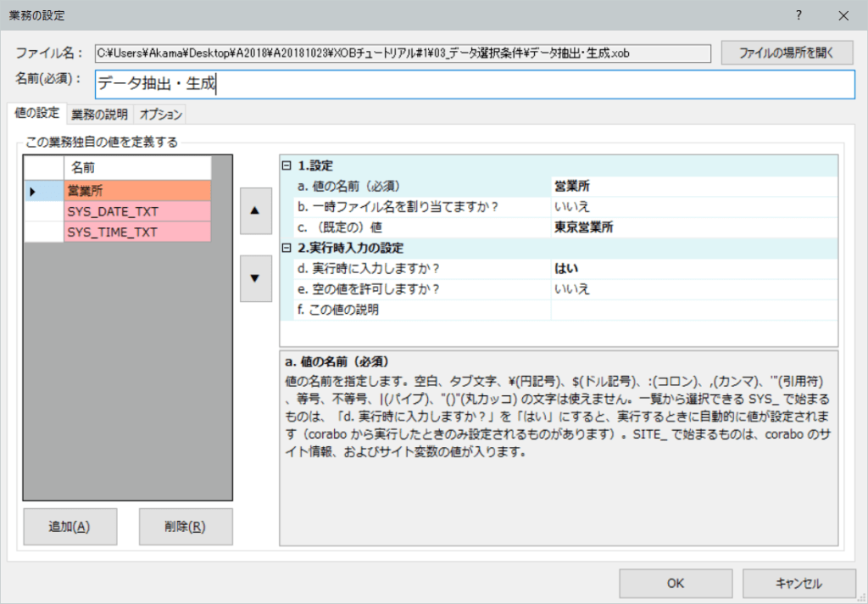Confirm with the OK button
The image size is (868, 604).
(x=675, y=583)
